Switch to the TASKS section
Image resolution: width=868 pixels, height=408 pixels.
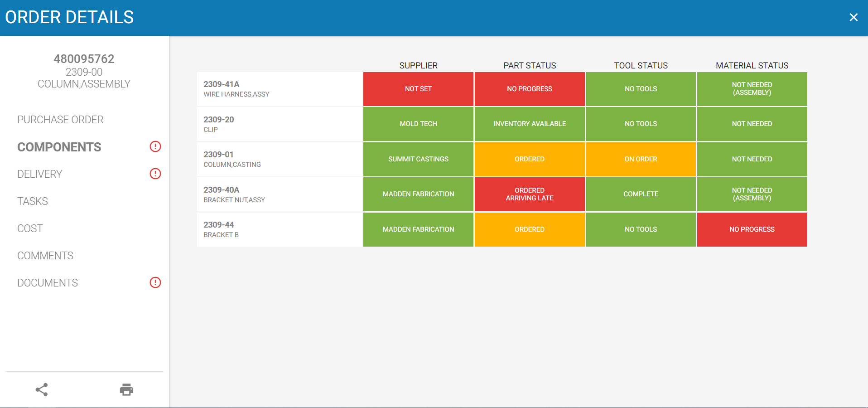[x=33, y=201]
